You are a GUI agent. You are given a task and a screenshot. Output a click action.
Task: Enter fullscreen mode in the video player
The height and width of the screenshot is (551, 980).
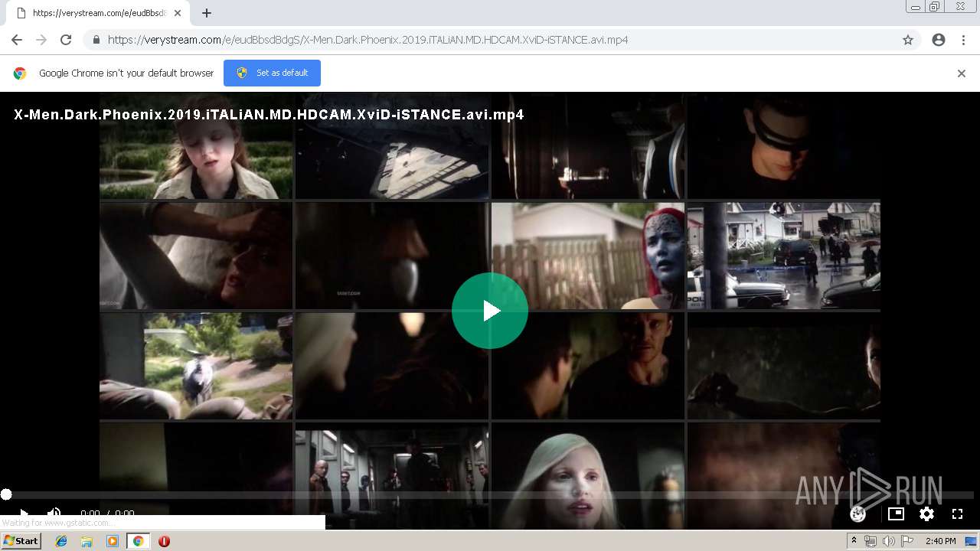(957, 514)
